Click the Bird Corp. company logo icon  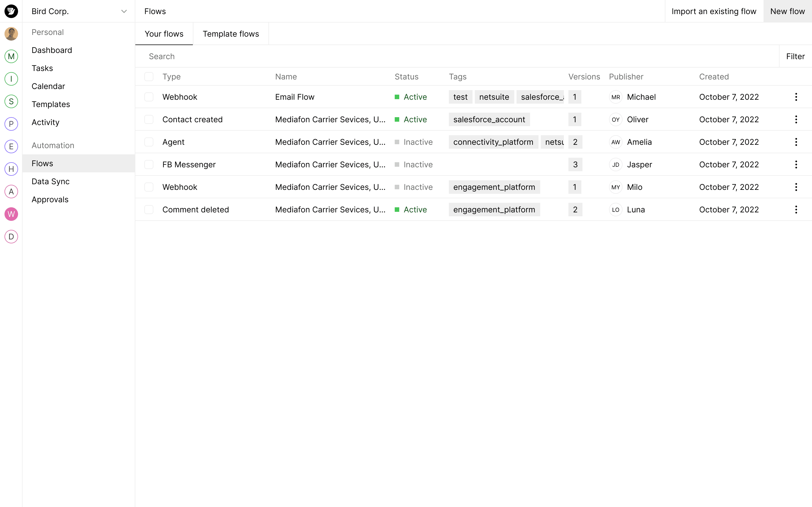pyautogui.click(x=11, y=11)
